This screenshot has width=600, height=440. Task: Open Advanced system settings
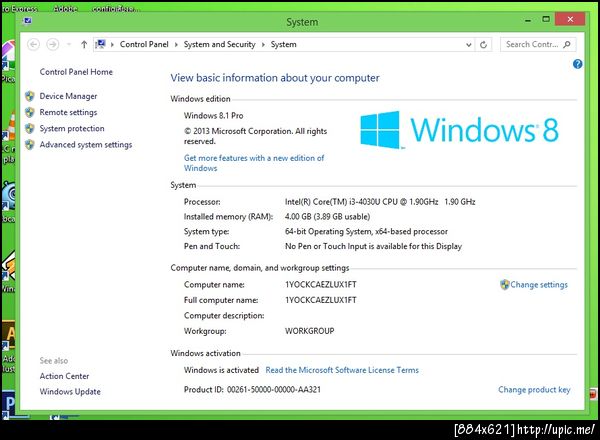coord(86,145)
